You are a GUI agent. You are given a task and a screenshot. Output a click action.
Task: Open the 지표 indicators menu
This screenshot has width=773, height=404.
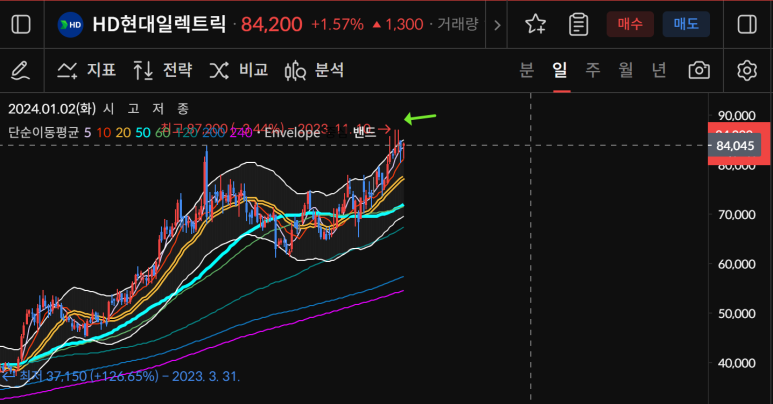[x=86, y=71]
